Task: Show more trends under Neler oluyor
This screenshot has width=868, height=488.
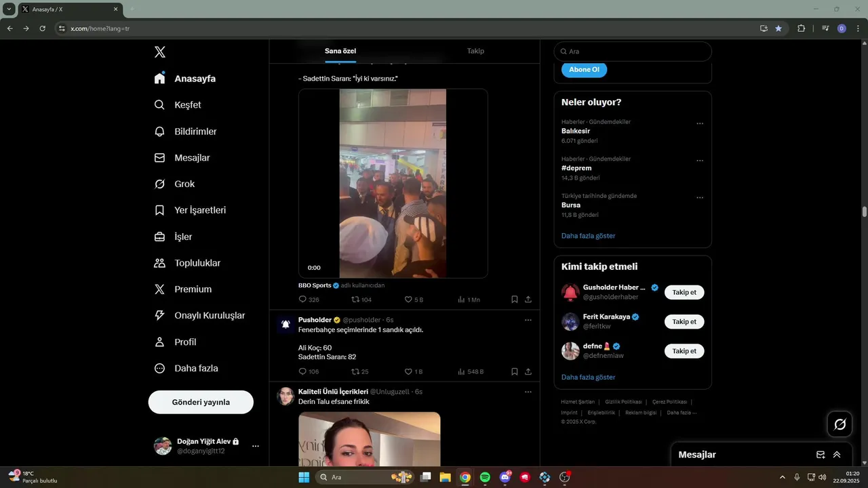Action: pos(589,236)
